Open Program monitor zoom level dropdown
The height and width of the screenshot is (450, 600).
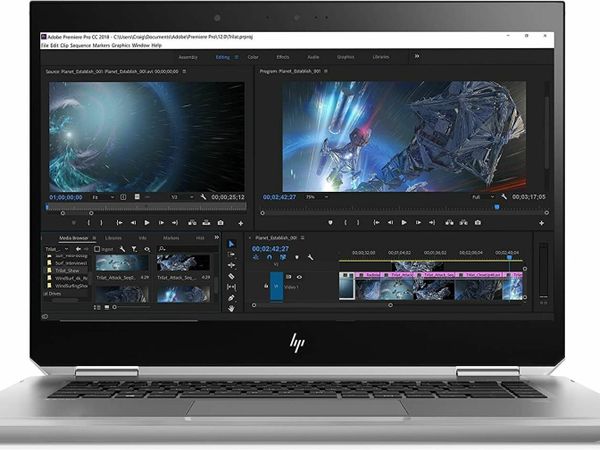313,197
